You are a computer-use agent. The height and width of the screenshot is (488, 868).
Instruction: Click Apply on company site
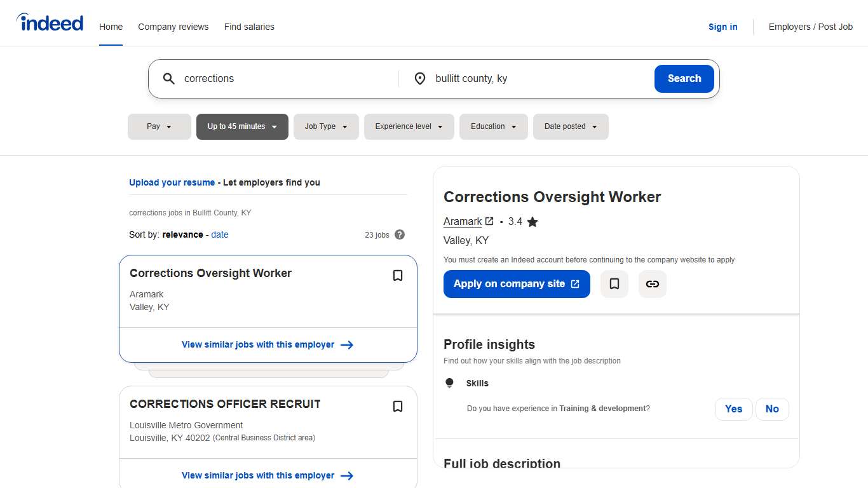517,284
